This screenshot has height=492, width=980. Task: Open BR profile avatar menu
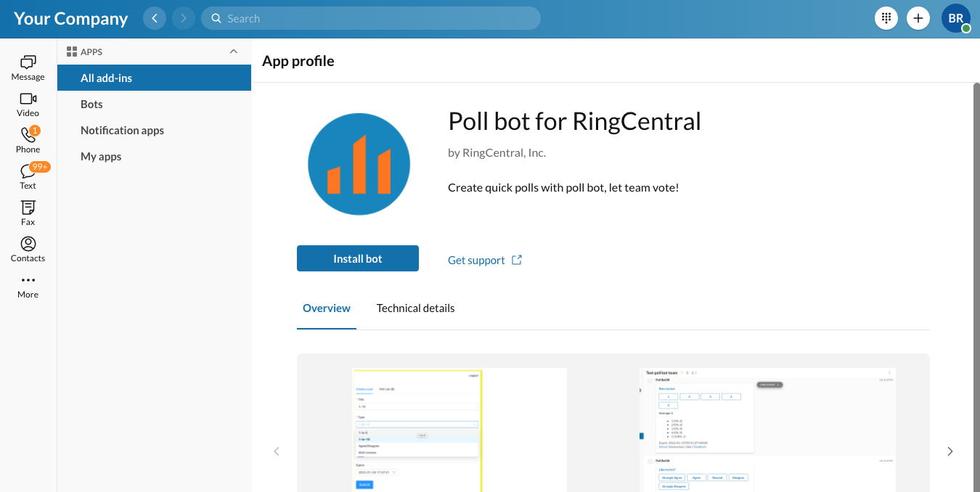tap(956, 18)
